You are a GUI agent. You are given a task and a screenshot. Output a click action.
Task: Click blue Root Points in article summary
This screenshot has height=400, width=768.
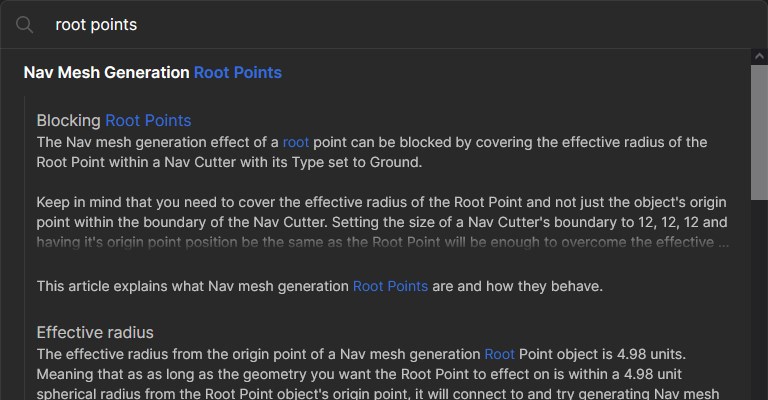(390, 286)
